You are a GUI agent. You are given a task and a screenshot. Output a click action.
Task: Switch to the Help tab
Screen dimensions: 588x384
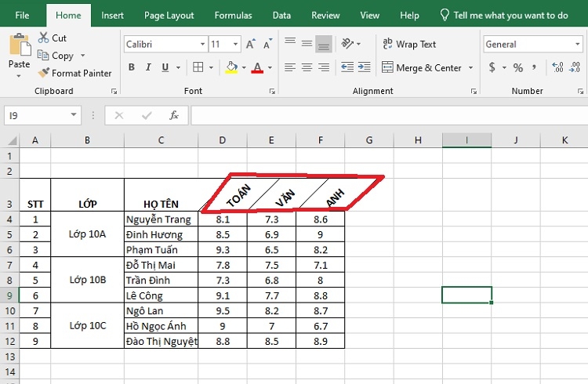[x=409, y=16]
